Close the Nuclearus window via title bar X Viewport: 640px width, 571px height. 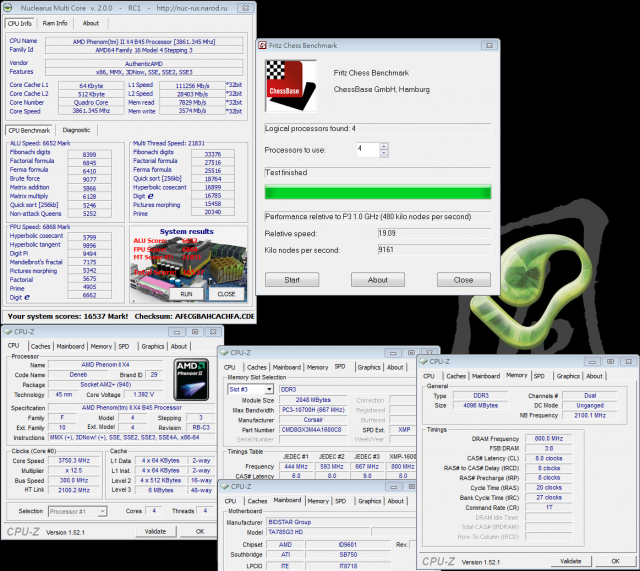245,8
